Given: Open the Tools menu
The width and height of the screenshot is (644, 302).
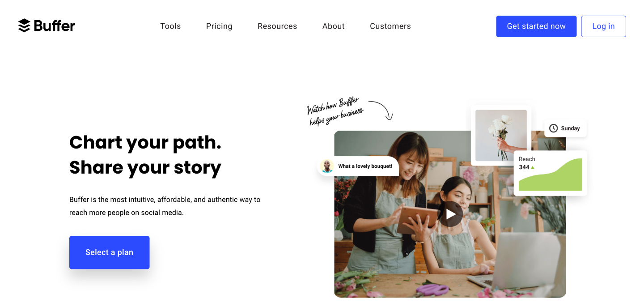Looking at the screenshot, I should [x=170, y=26].
